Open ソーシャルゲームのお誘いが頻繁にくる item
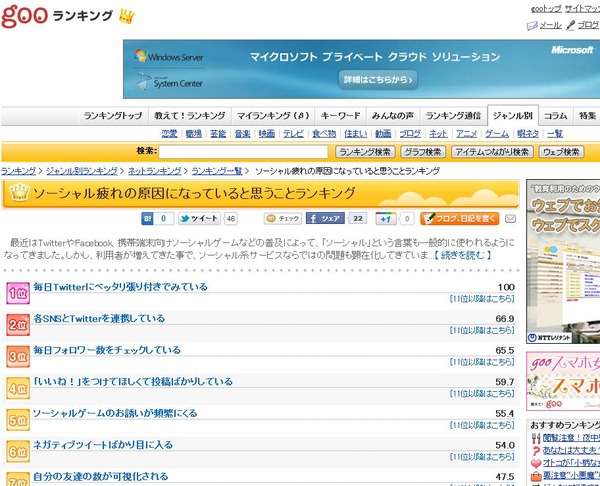Viewport: 600px width, 486px height. 115,413
